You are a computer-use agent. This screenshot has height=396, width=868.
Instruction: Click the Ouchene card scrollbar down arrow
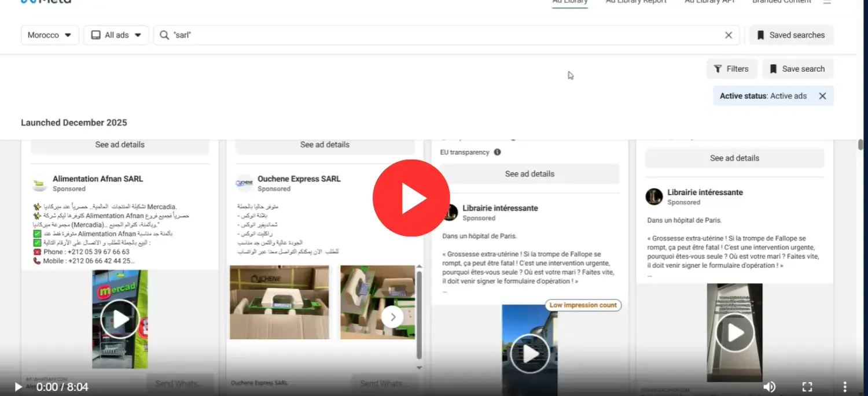pyautogui.click(x=420, y=368)
